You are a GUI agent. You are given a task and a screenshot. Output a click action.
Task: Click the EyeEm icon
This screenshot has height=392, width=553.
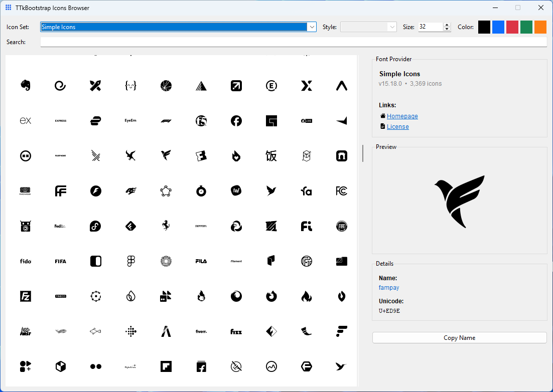[130, 120]
